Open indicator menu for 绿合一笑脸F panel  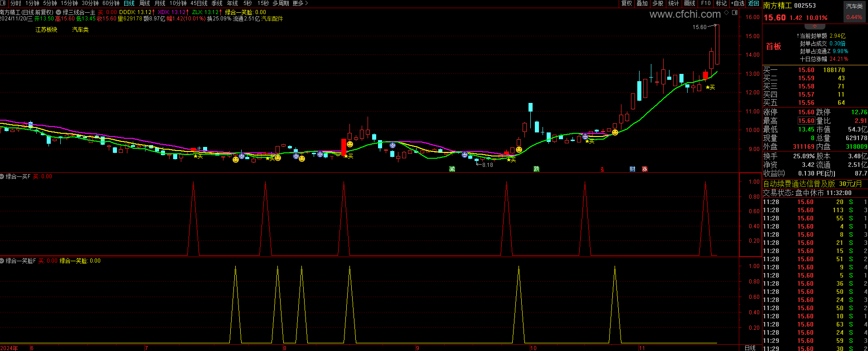[2, 261]
